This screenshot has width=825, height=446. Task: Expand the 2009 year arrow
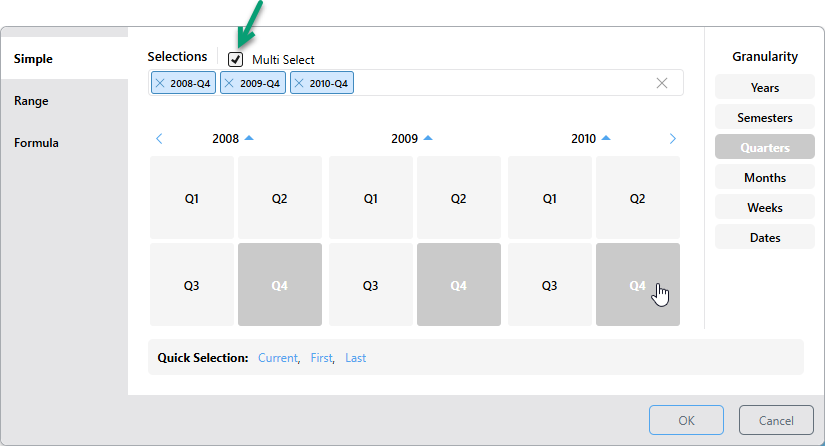coord(428,138)
